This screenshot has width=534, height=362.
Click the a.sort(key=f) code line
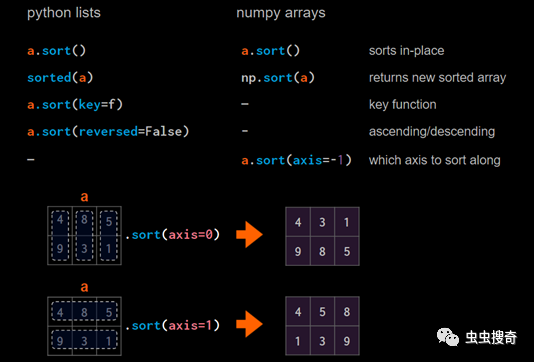(x=75, y=105)
